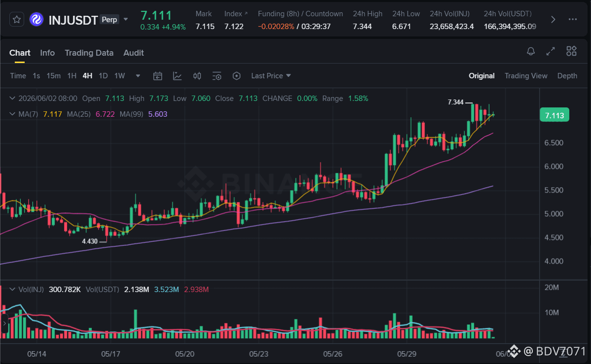Select the 15m interval
The width and height of the screenshot is (591, 364).
click(53, 76)
